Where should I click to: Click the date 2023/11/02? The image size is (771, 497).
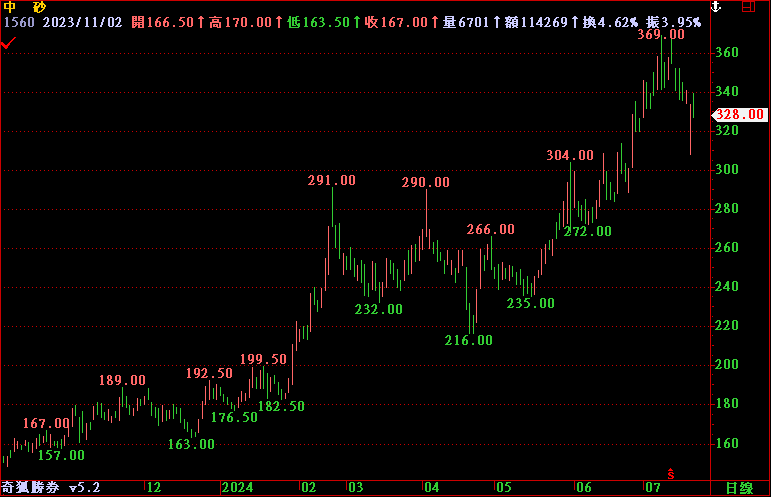tap(83, 22)
